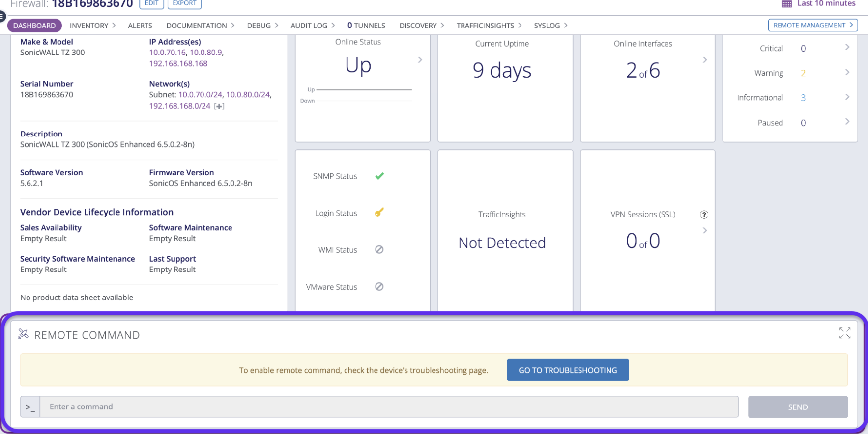This screenshot has height=434, width=868.
Task: Open the Syslog menu
Action: [550, 26]
